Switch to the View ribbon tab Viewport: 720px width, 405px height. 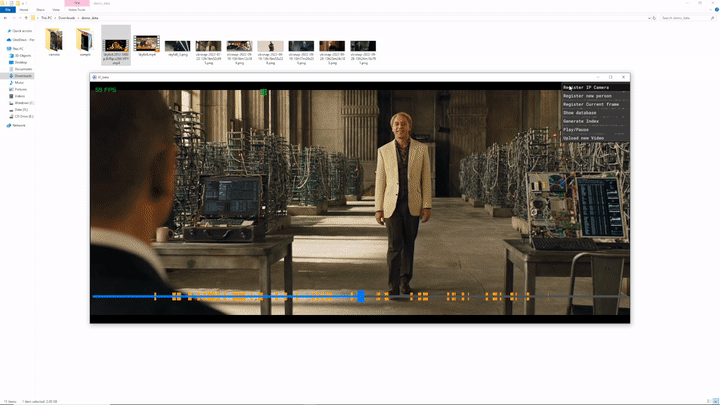click(x=56, y=10)
